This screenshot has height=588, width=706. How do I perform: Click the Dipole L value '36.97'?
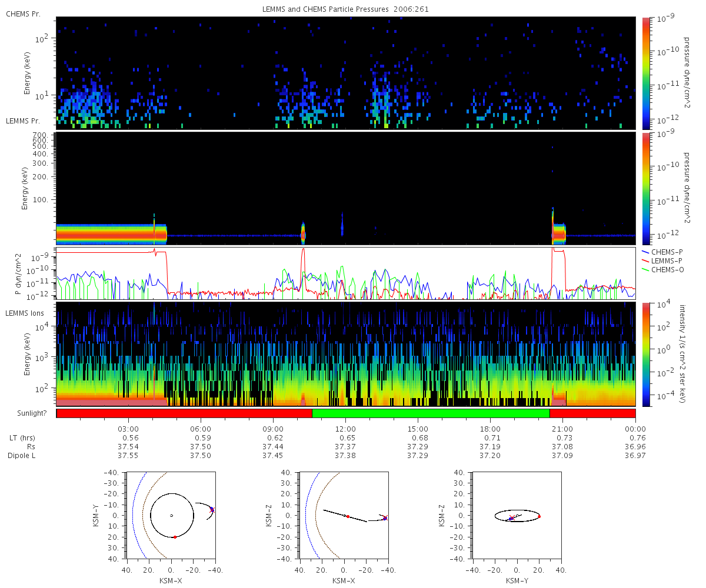point(635,456)
